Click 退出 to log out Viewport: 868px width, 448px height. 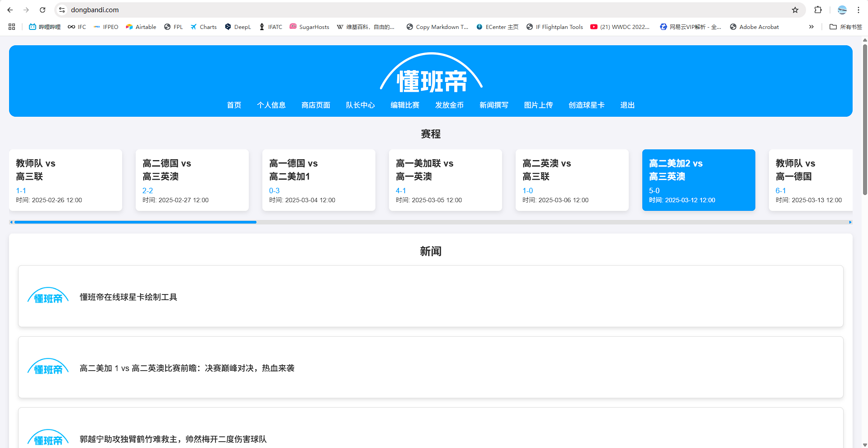click(627, 105)
